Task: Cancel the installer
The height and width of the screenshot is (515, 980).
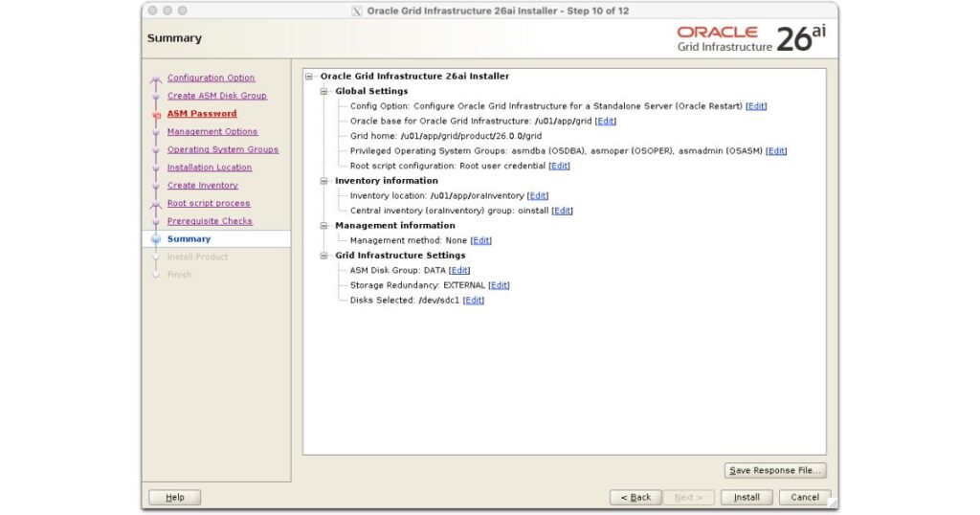Action: [x=805, y=498]
